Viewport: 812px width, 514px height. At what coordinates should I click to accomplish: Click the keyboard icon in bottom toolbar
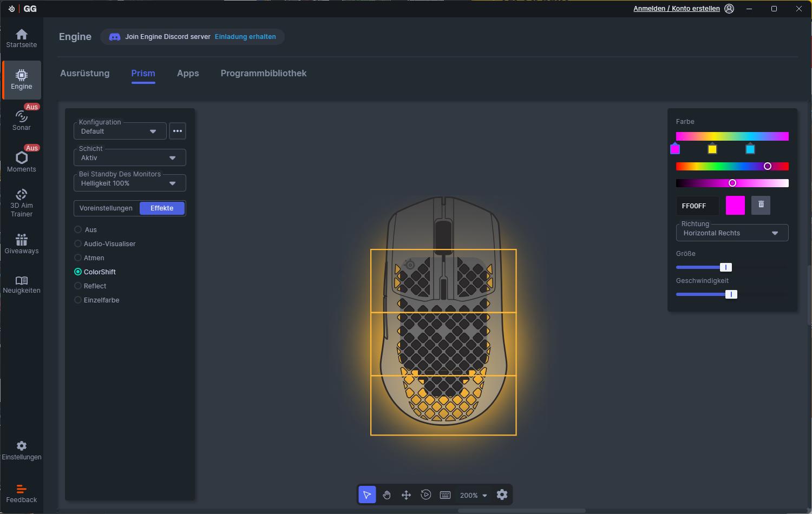[445, 495]
